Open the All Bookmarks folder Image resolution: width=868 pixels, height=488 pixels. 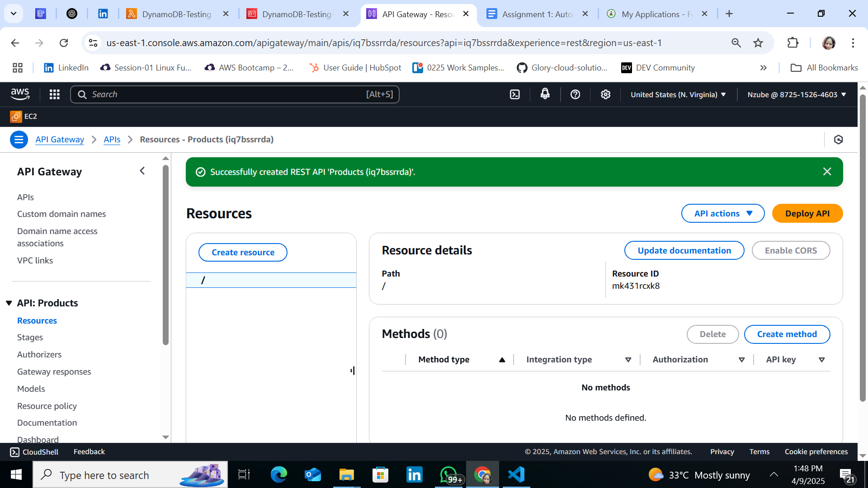(824, 68)
